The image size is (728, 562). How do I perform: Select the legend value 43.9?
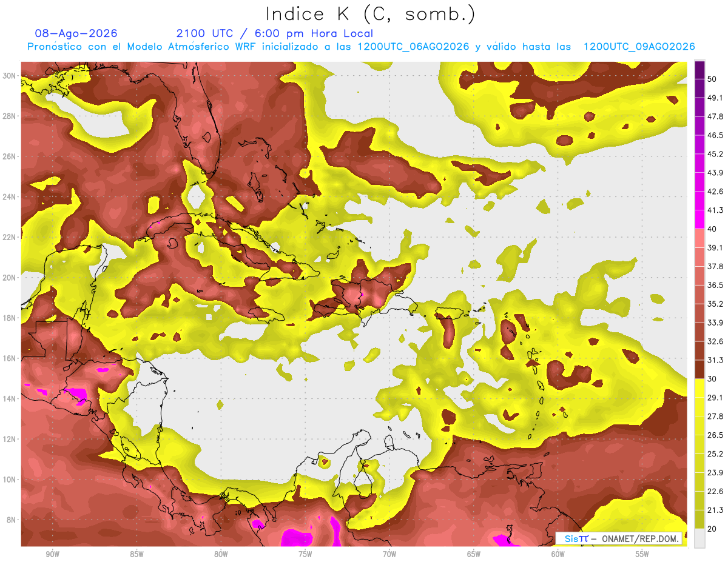click(x=715, y=173)
